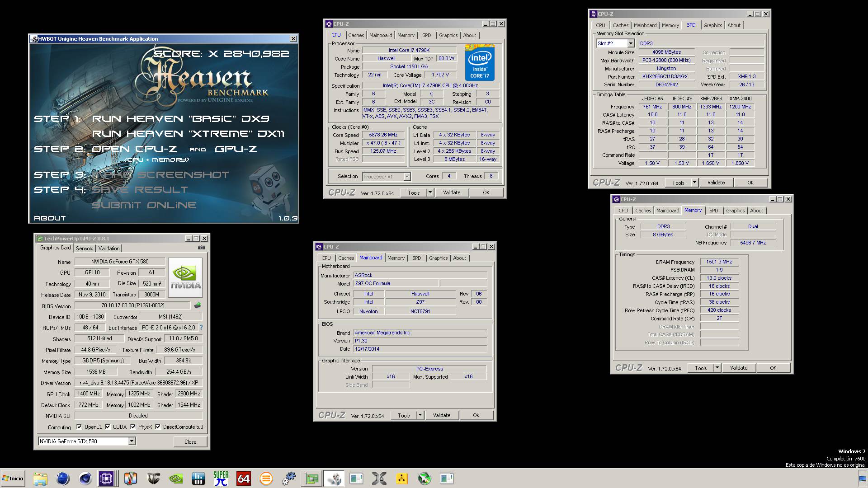Open the thermometer temperature taskbar icon
This screenshot has height=488, width=868.
pyautogui.click(x=131, y=479)
